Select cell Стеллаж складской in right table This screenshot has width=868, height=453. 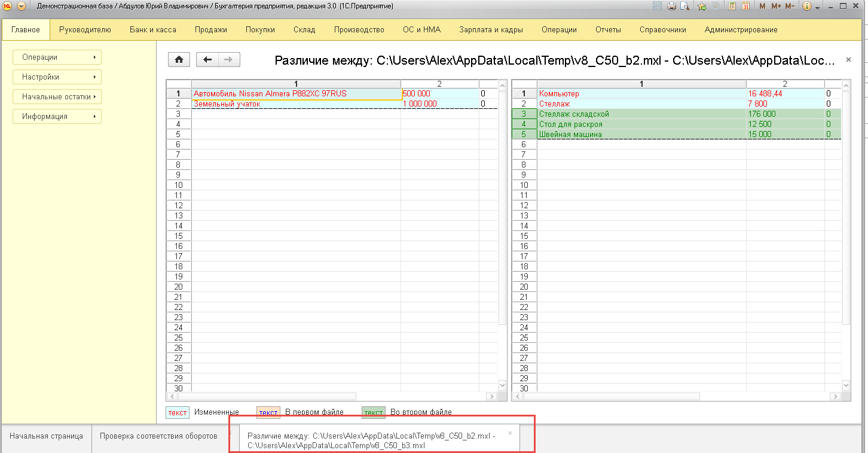[641, 114]
